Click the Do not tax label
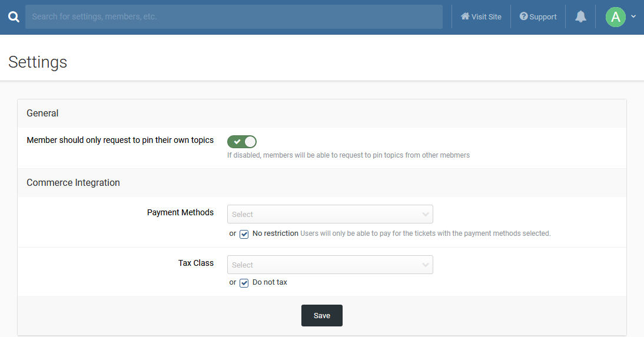This screenshot has width=644, height=337. (x=270, y=282)
